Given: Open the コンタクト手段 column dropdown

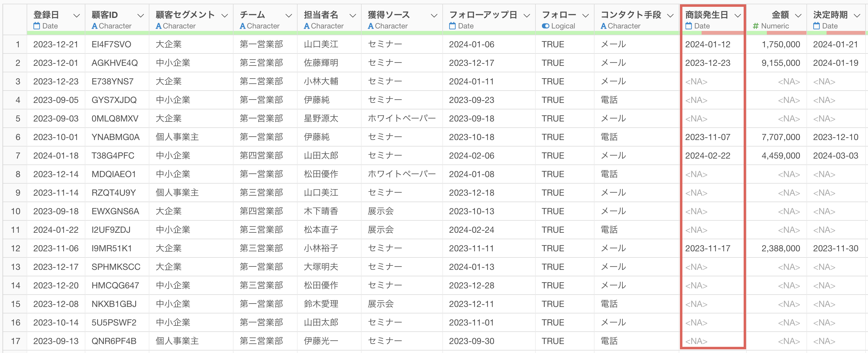Looking at the screenshot, I should (x=670, y=15).
